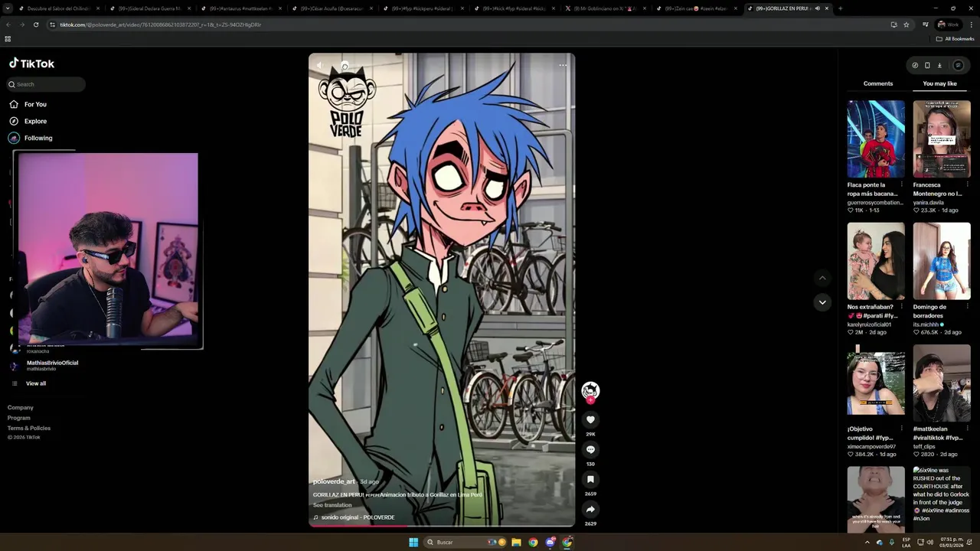Mute audio on GORILLAZ EN PERU tab

pos(817,8)
